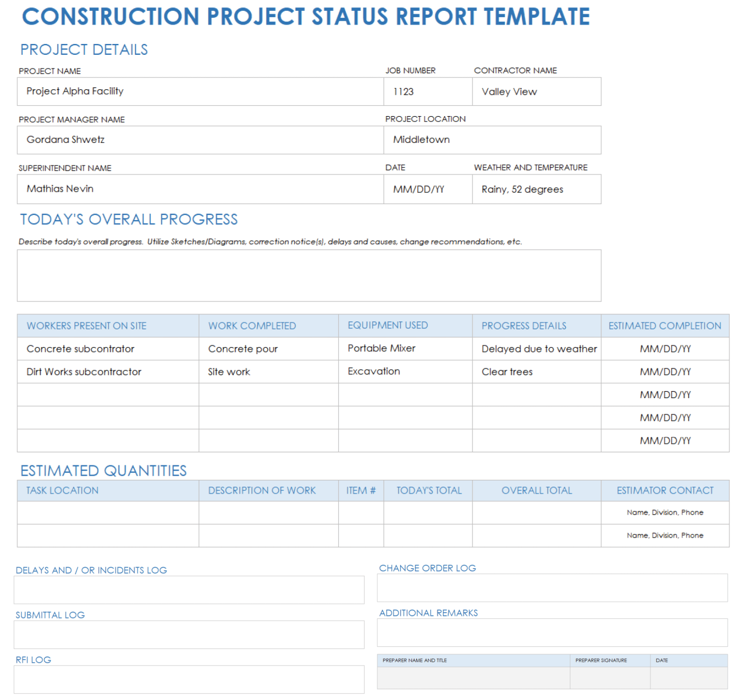The image size is (743, 700).
Task: Click the Estimated Quantities section heading
Action: click(103, 471)
